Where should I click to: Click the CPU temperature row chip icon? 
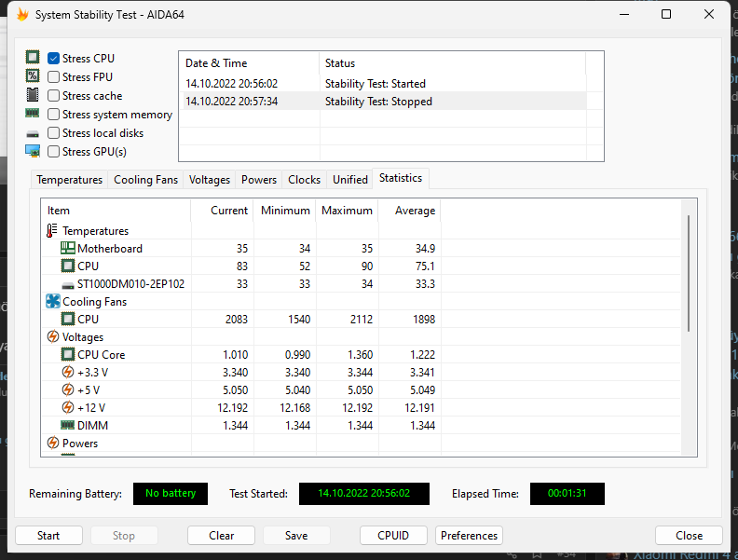tap(68, 266)
